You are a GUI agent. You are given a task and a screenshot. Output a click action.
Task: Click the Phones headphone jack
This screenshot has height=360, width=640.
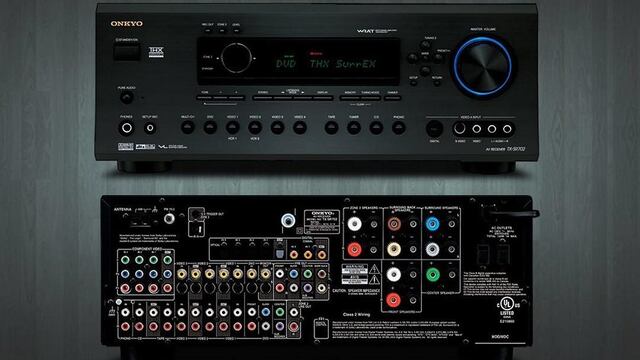[x=127, y=128]
